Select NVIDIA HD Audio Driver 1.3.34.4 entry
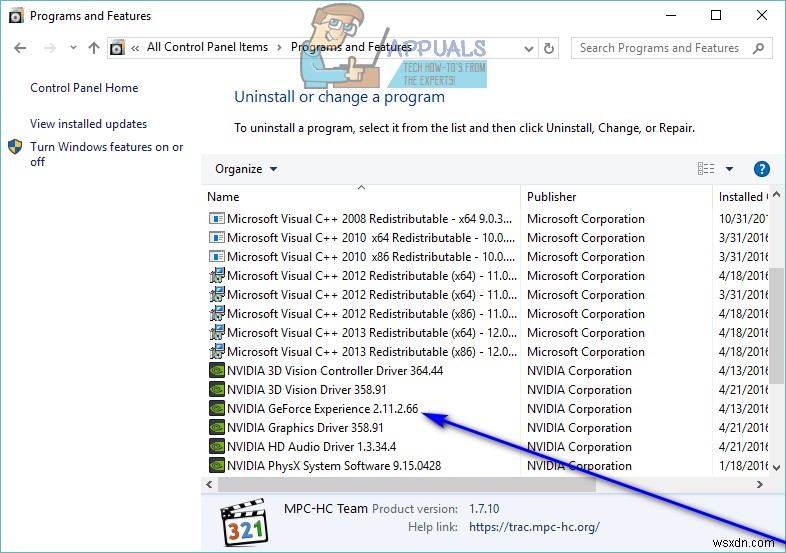The image size is (786, 553). [311, 447]
